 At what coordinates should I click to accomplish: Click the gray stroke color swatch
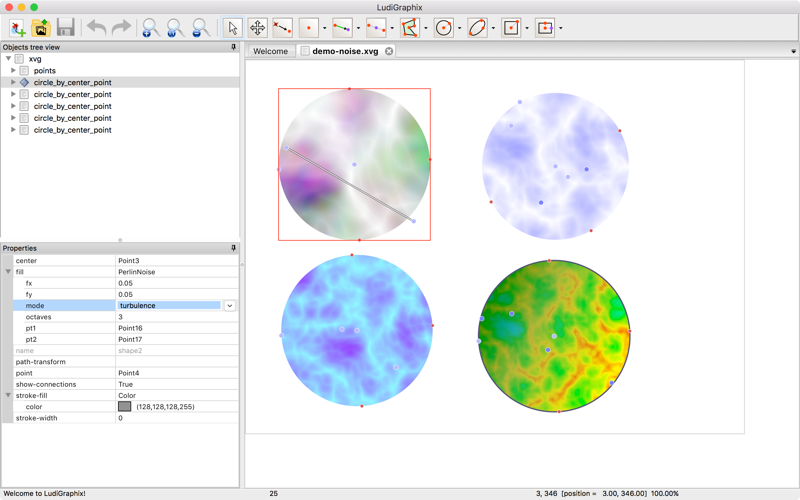pyautogui.click(x=125, y=407)
